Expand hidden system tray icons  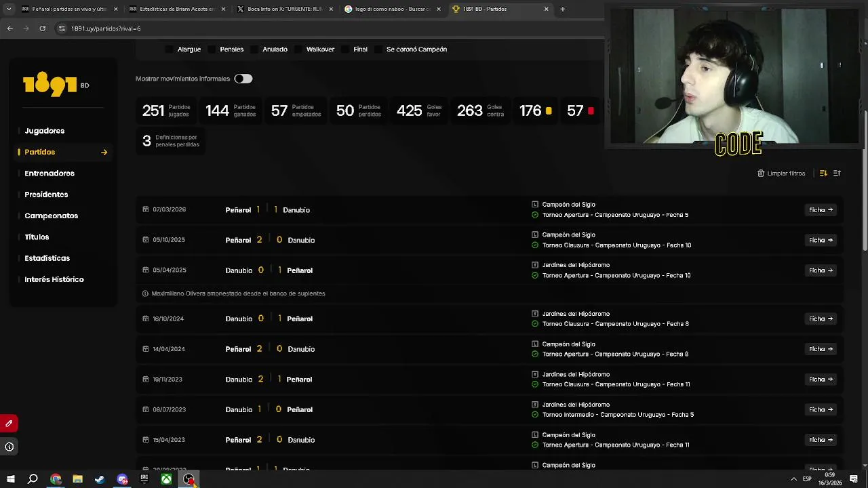click(x=793, y=479)
